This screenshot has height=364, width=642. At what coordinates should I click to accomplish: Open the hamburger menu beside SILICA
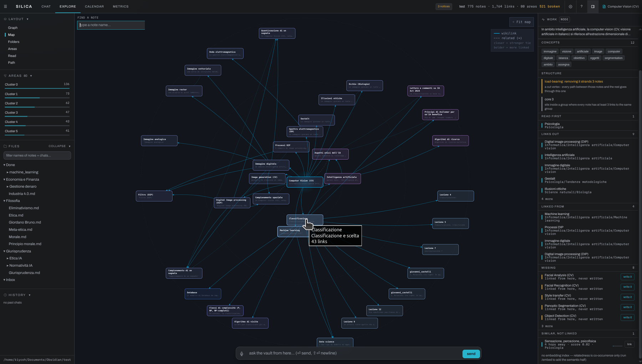pyautogui.click(x=5, y=6)
